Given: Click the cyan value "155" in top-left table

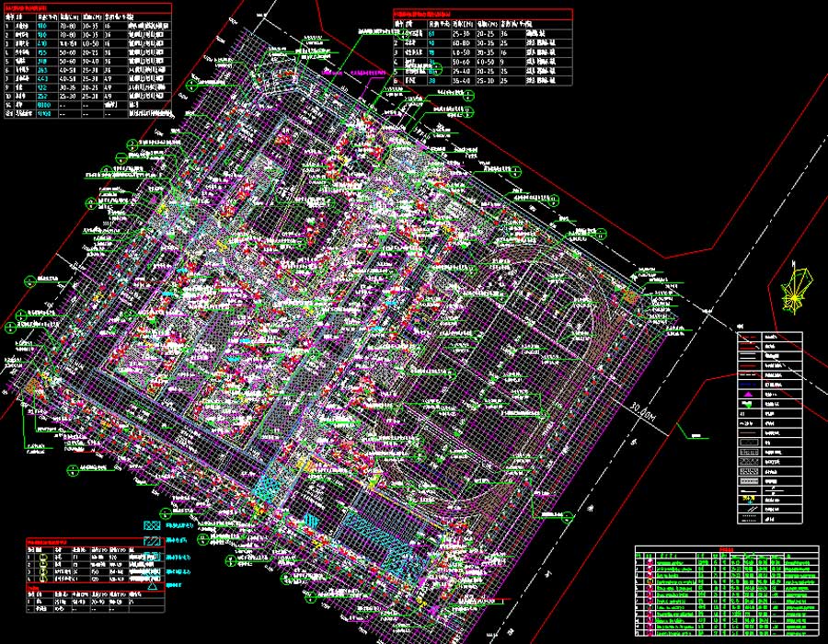Looking at the screenshot, I should pos(42,52).
